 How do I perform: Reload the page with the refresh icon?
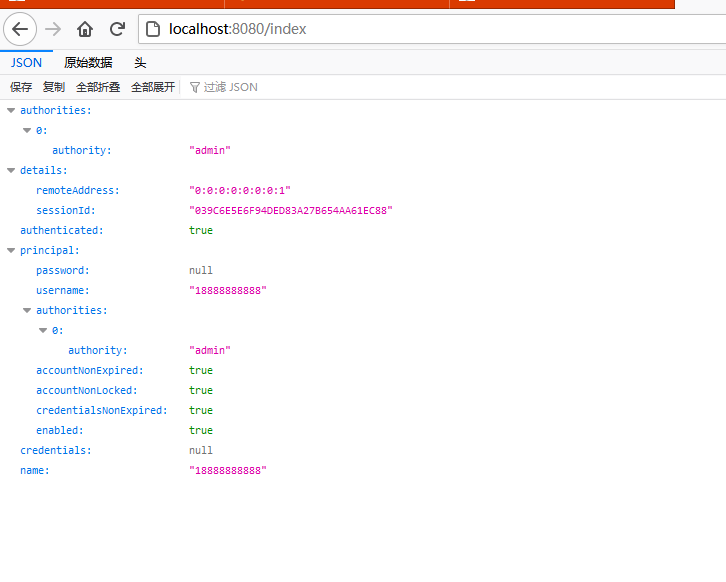[x=117, y=29]
